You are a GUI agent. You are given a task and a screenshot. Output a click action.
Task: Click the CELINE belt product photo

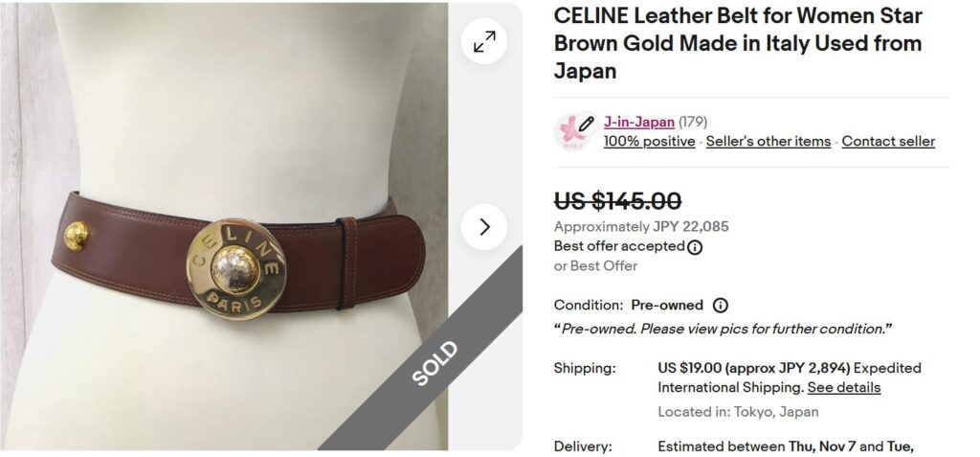pos(225,227)
